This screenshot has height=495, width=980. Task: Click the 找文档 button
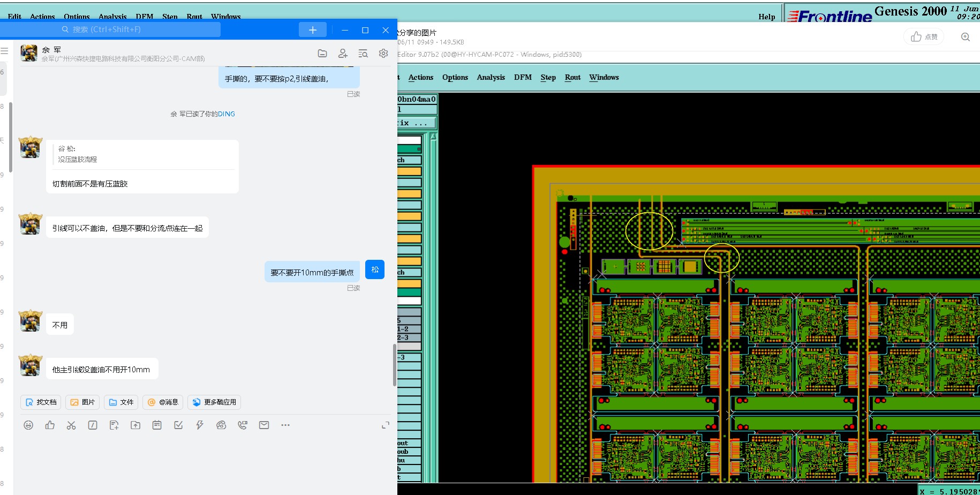[41, 402]
